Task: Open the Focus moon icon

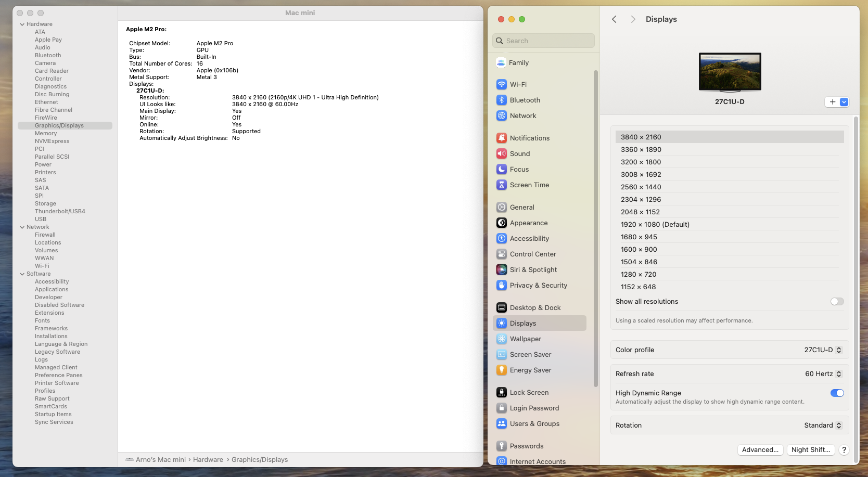Action: (x=502, y=169)
